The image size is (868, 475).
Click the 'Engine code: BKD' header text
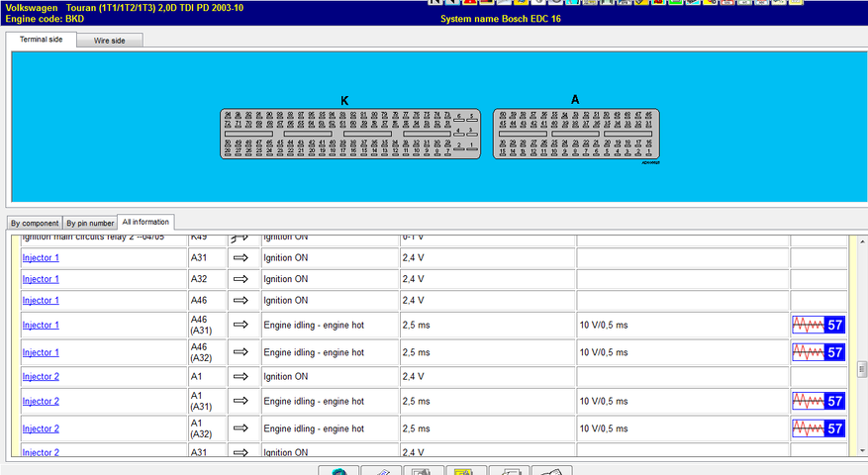[x=45, y=19]
